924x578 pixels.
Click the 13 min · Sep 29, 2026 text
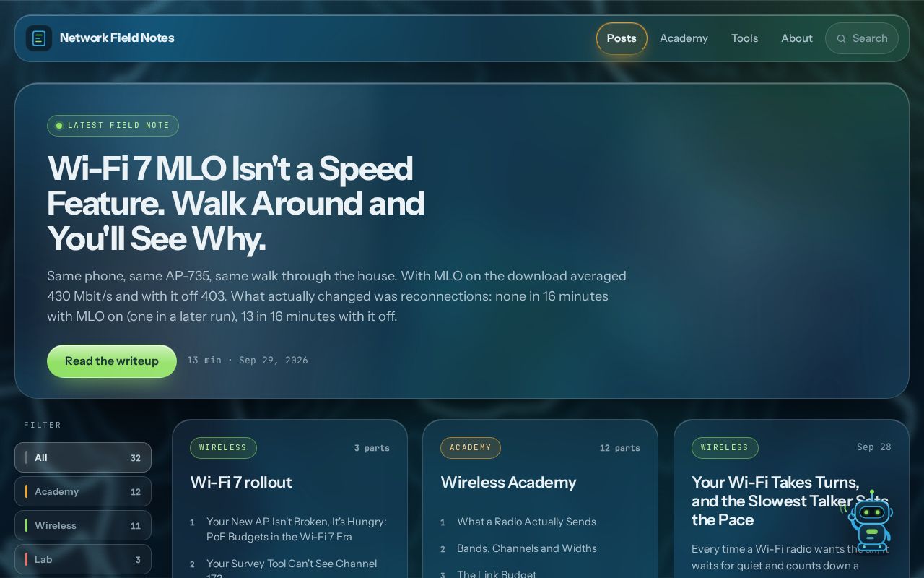coord(248,360)
